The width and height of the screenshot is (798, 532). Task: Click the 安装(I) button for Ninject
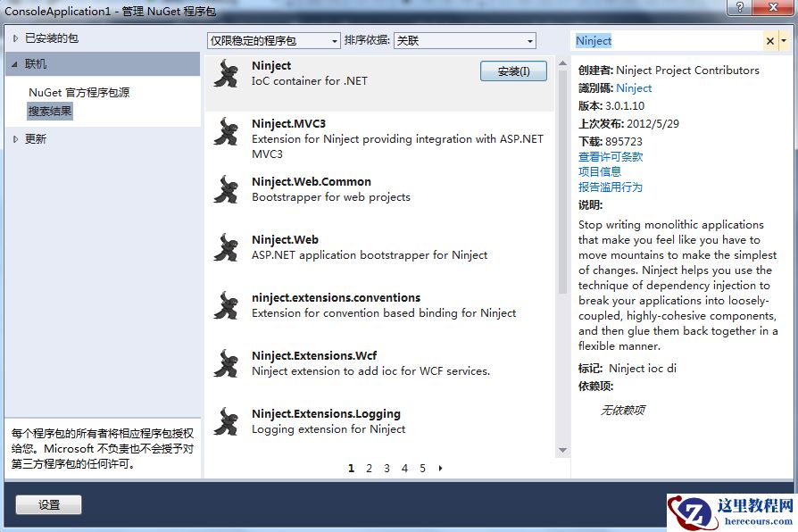tap(513, 71)
